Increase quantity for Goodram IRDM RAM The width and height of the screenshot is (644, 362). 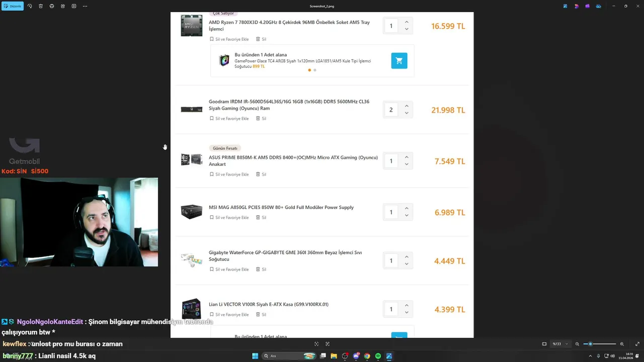point(407,106)
